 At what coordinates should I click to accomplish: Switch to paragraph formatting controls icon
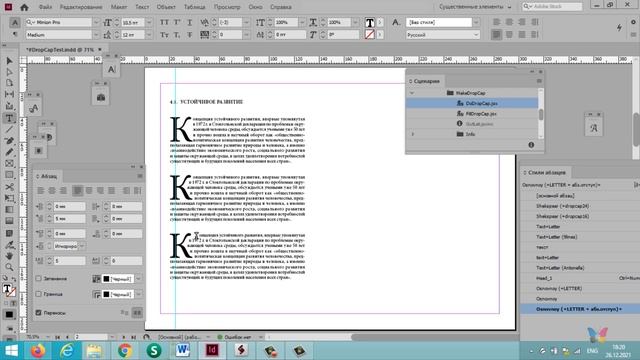coord(15,35)
